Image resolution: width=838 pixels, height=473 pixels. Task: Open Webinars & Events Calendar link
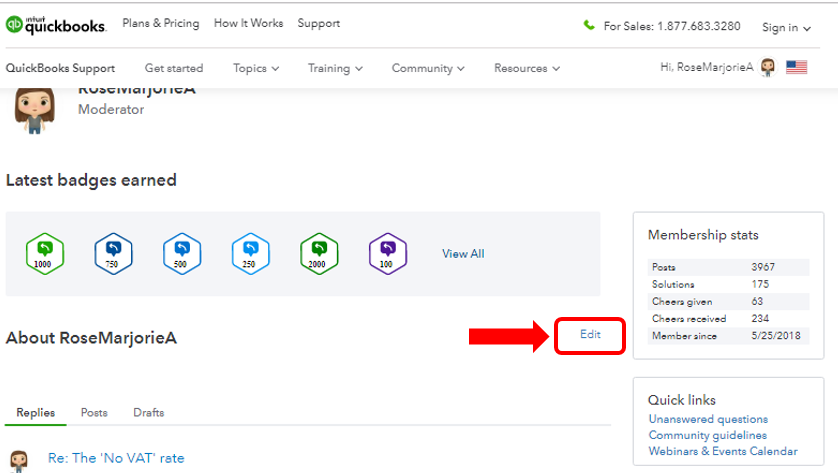[x=723, y=451]
